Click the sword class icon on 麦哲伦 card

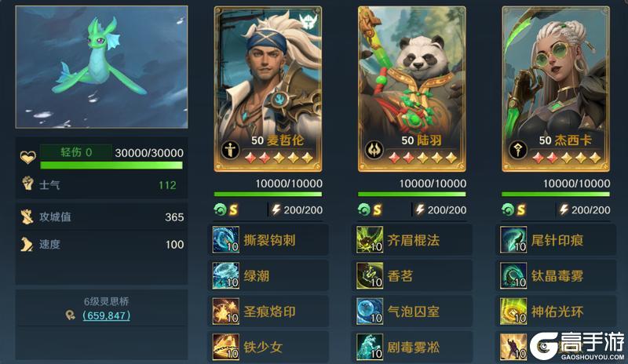tap(231, 150)
